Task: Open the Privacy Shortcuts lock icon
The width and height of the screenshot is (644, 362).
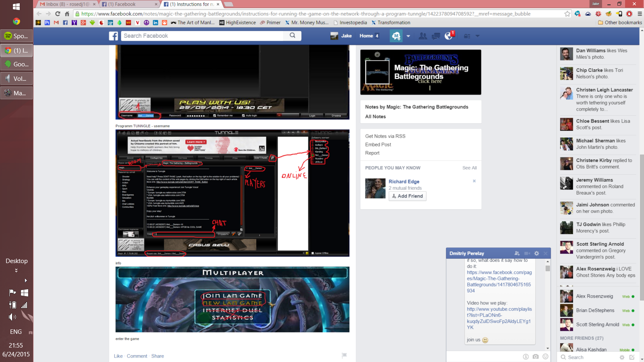Action: [467, 36]
